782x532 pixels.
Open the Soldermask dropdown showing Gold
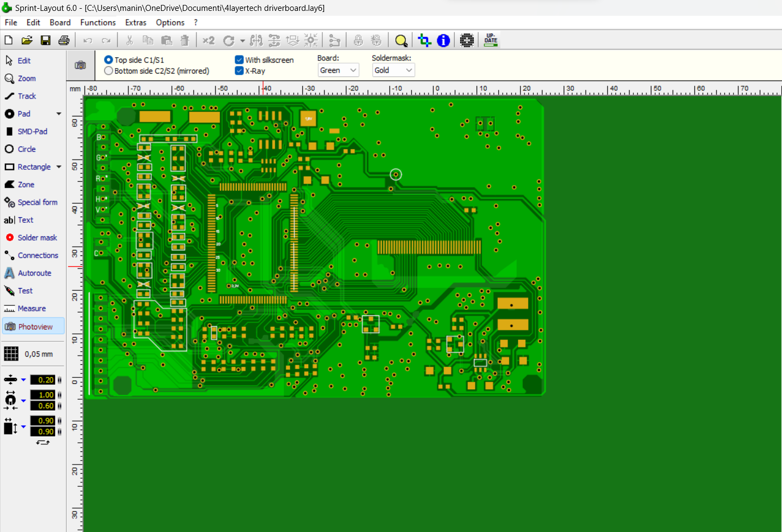point(393,70)
